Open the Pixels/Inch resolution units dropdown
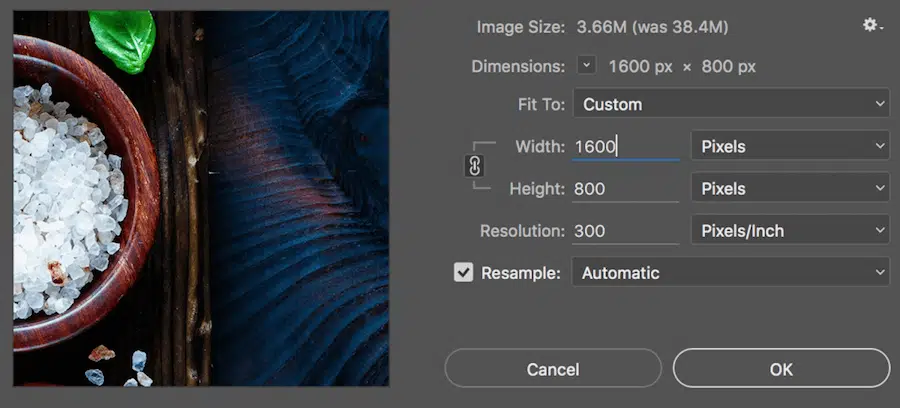This screenshot has height=408, width=900. (x=790, y=231)
